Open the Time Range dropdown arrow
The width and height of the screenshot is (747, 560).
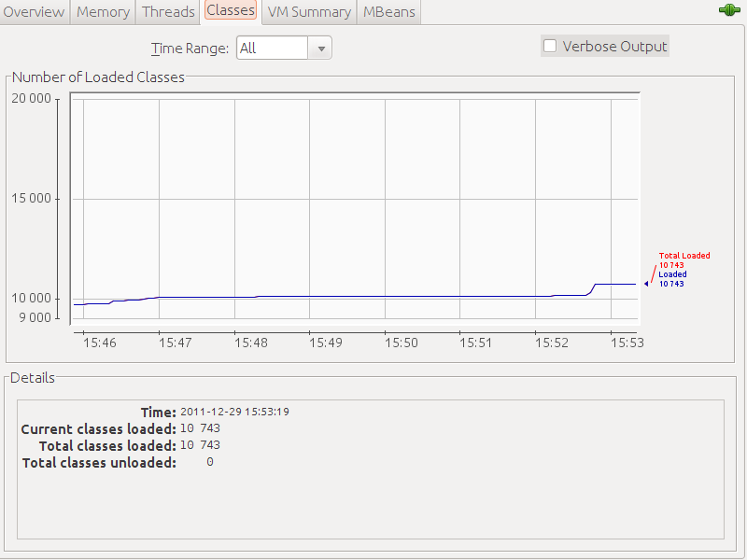(320, 49)
